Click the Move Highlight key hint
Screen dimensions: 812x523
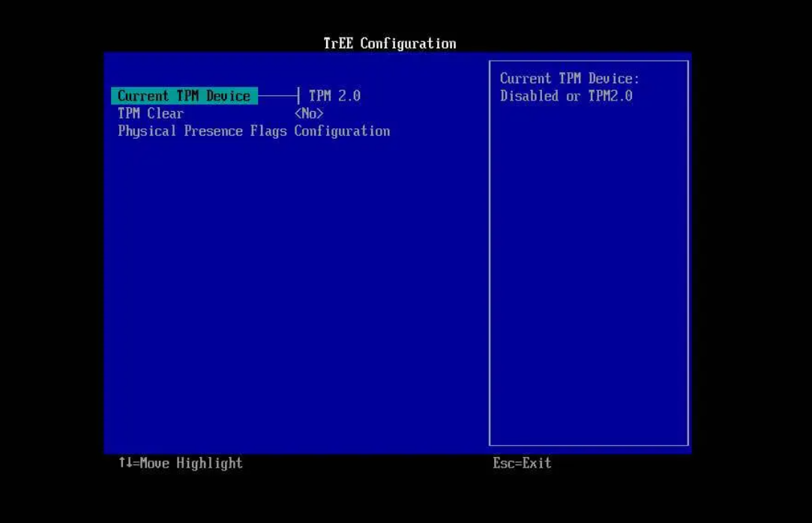180,463
